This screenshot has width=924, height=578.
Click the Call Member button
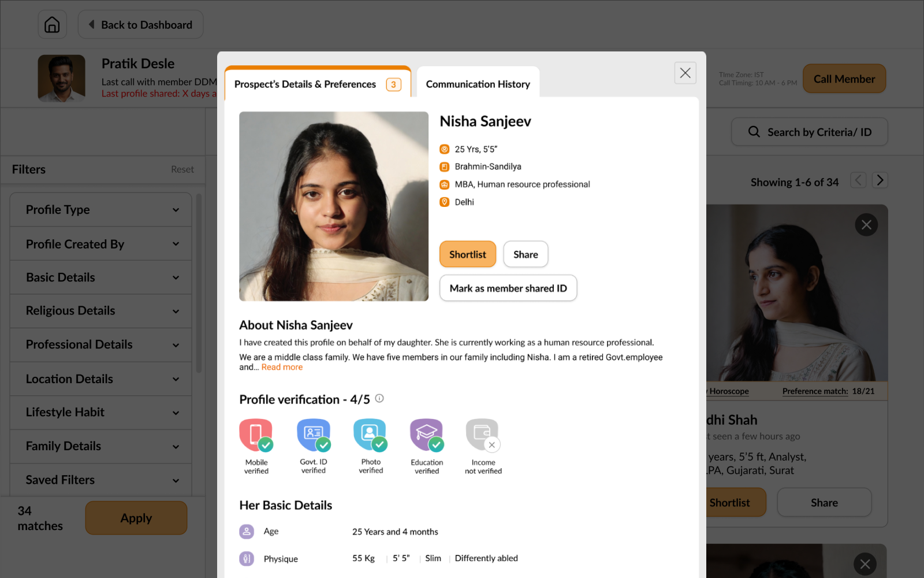(x=844, y=79)
